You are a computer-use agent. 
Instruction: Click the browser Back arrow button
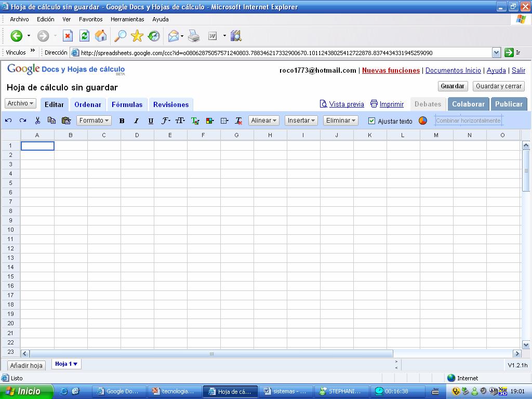click(x=16, y=36)
